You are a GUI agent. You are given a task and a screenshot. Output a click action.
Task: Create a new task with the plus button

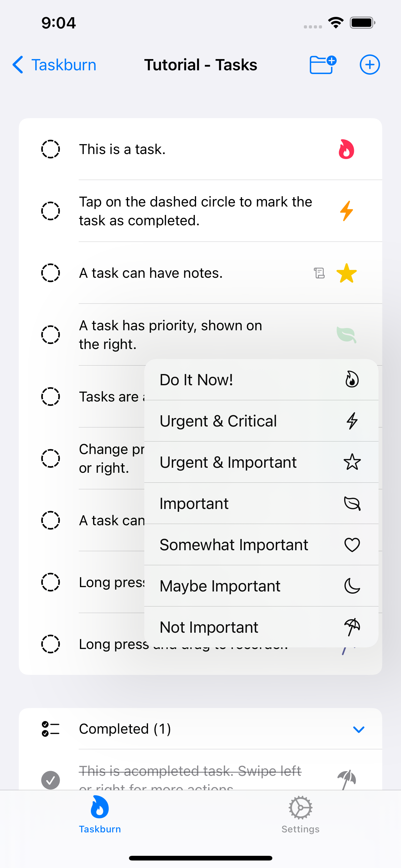[369, 64]
